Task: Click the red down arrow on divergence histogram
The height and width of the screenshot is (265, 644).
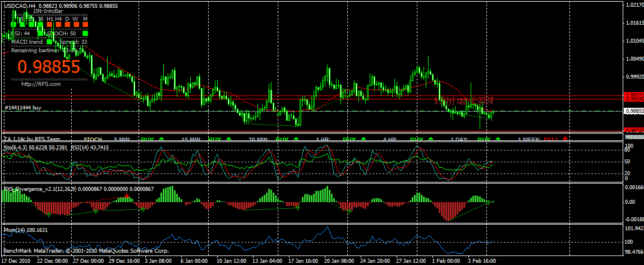Action: [127, 197]
